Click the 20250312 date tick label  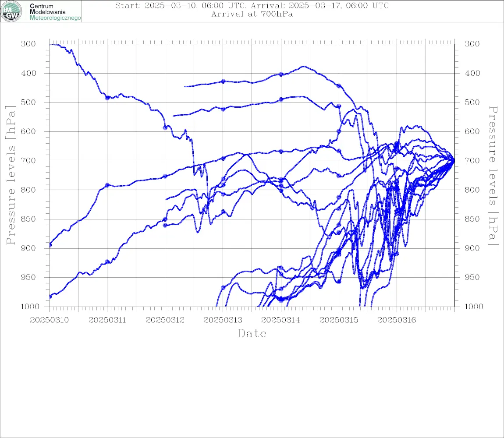coord(165,320)
